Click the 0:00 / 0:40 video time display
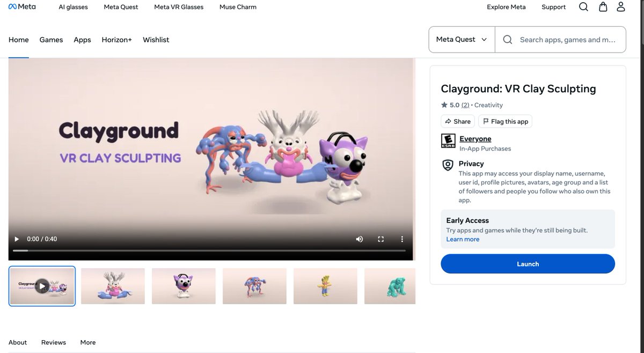Viewport: 644px width, 353px height. pos(42,239)
